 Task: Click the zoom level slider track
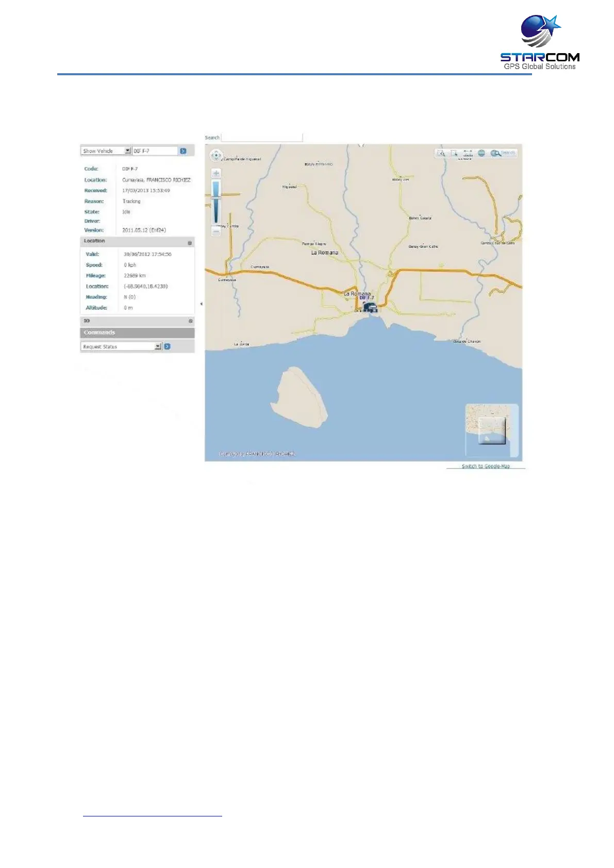click(x=216, y=203)
